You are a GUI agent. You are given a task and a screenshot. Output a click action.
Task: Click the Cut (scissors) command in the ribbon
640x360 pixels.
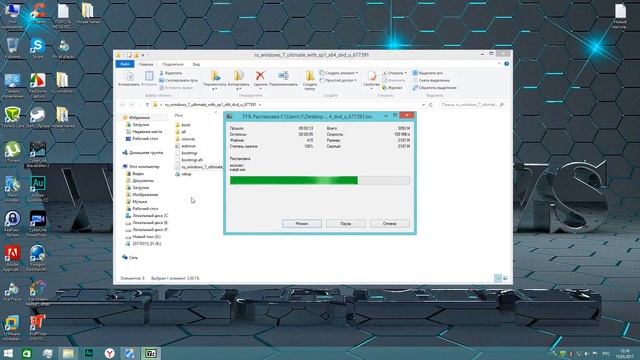tap(171, 73)
